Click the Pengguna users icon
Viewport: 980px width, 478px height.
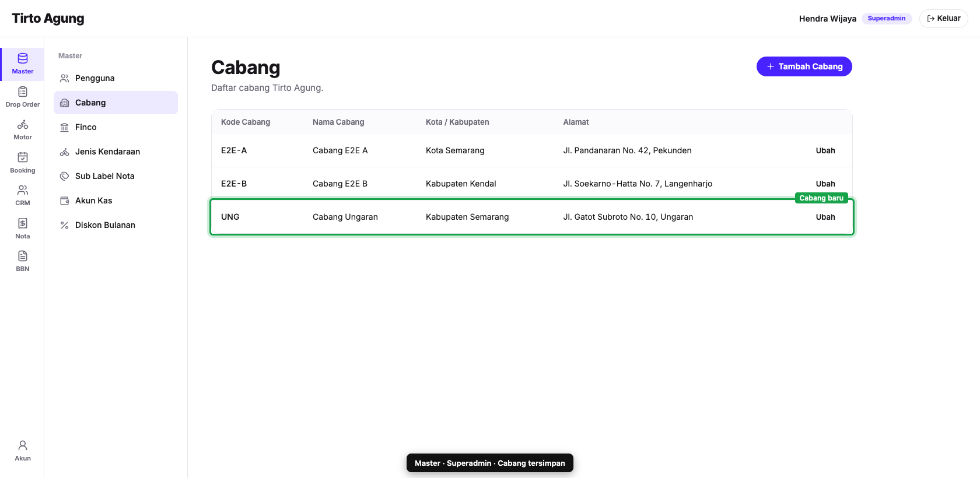[65, 78]
